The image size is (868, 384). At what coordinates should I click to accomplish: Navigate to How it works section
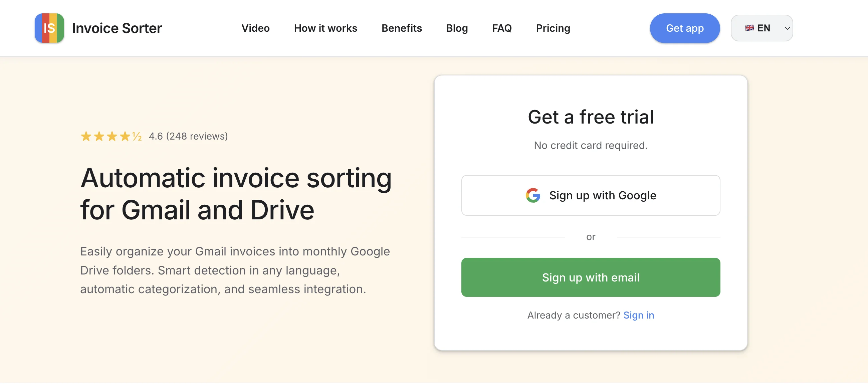325,28
